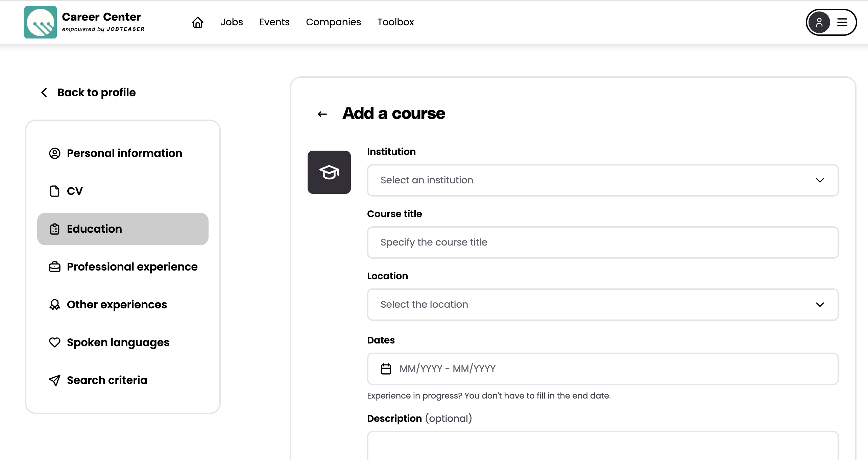Click the calendar icon in Dates field
Viewport: 868px width, 460px height.
[386, 368]
